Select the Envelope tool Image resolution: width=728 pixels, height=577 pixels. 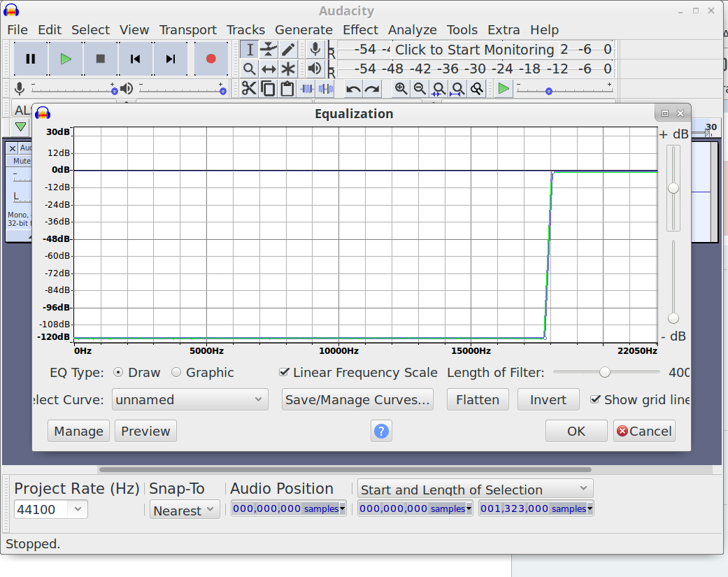269,49
